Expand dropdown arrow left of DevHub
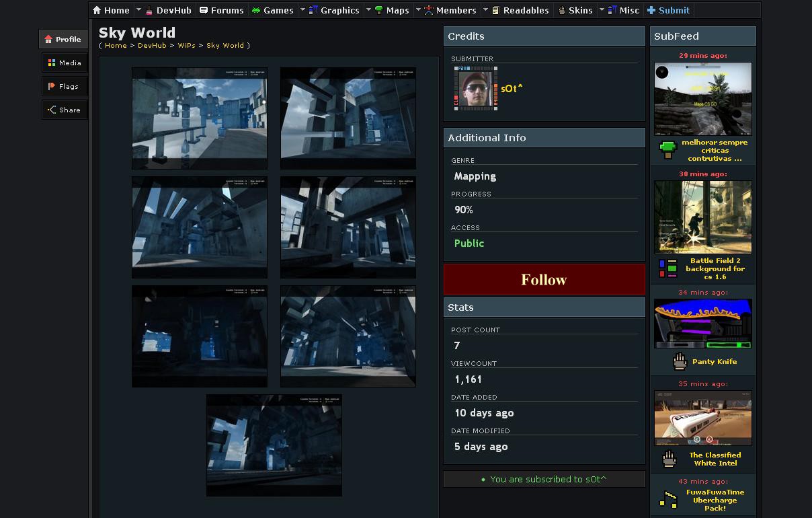The height and width of the screenshot is (518, 812). click(139, 9)
